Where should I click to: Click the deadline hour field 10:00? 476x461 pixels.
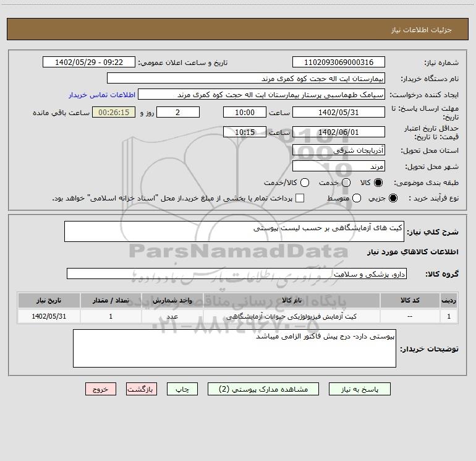coord(245,112)
